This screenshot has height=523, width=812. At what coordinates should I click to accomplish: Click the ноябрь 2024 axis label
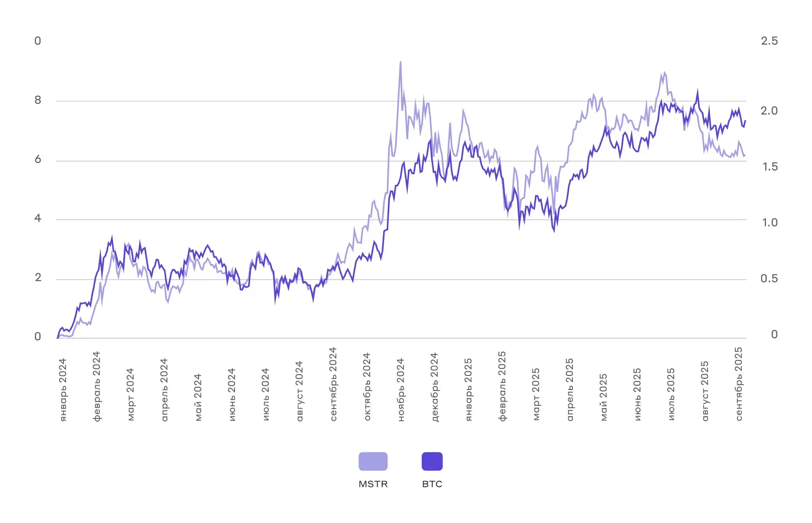pos(401,390)
